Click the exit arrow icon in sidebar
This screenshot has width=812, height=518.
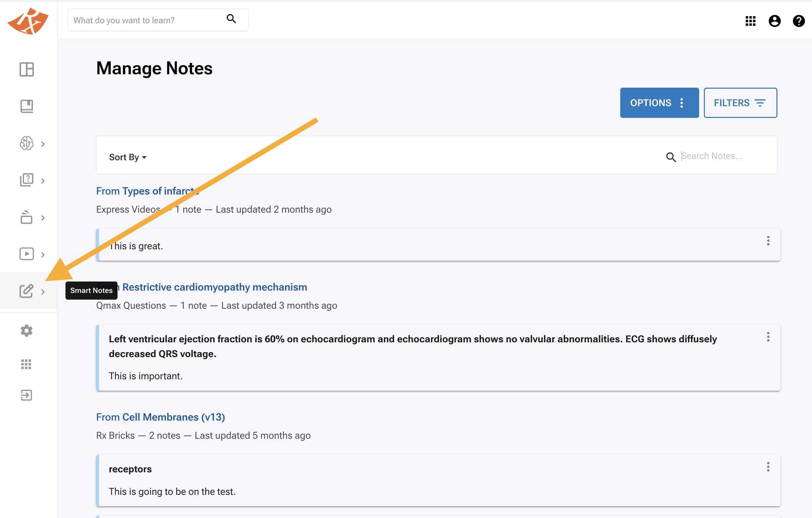(27, 395)
